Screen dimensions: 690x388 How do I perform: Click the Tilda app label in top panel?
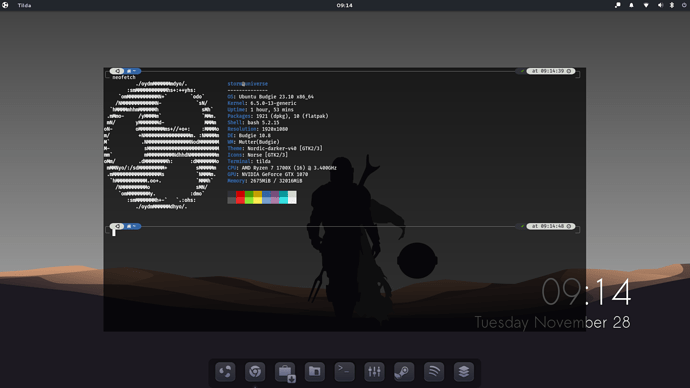25,5
